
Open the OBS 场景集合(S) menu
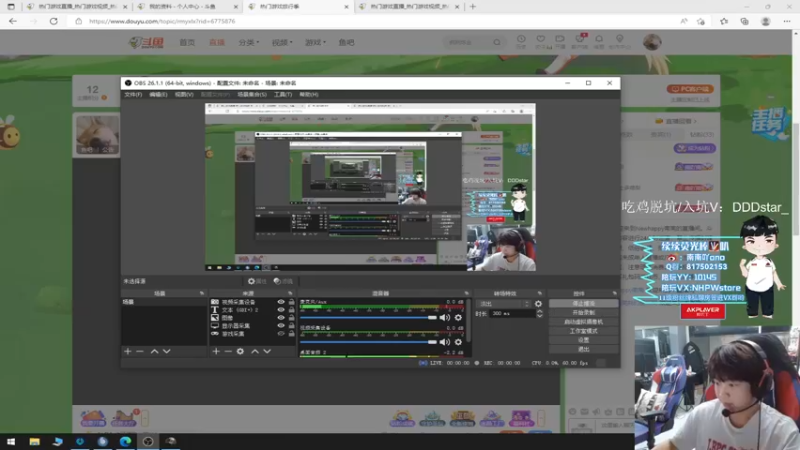252,94
